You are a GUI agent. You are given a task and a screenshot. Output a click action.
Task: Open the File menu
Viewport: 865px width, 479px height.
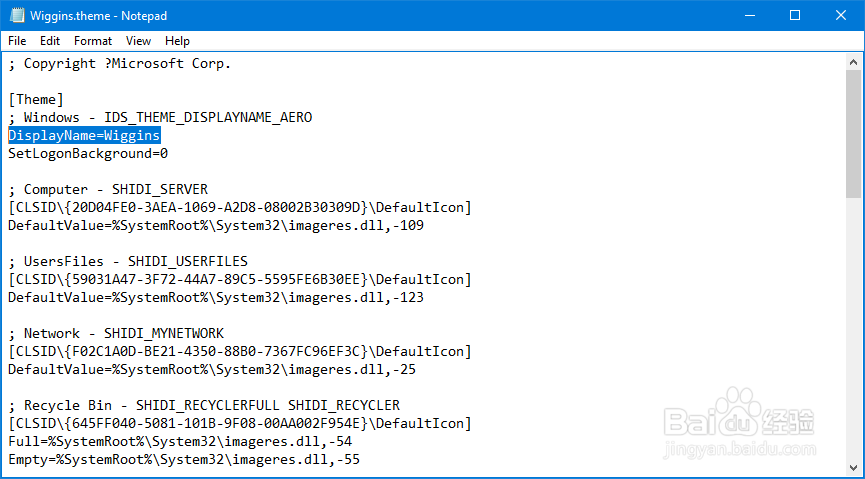pyautogui.click(x=17, y=41)
